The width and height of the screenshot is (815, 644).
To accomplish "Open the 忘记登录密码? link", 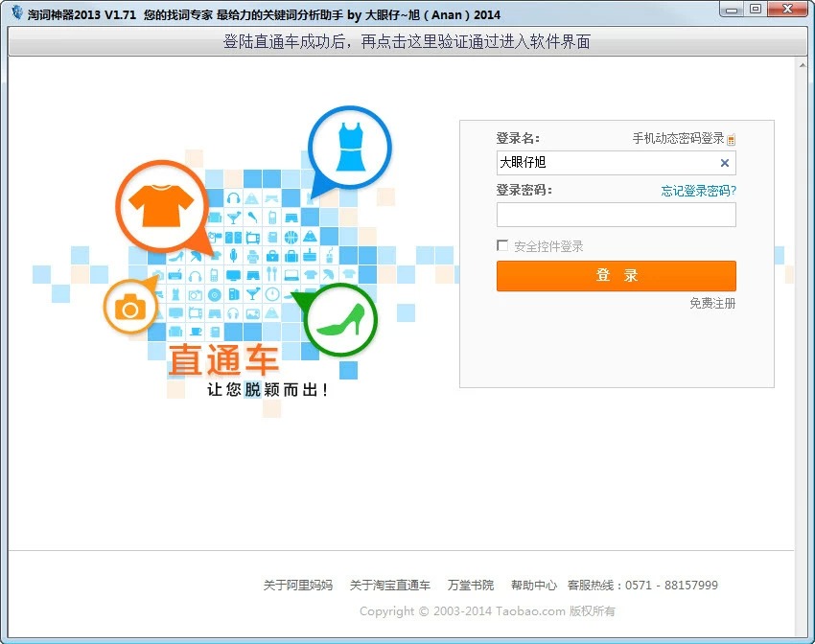I will click(699, 191).
